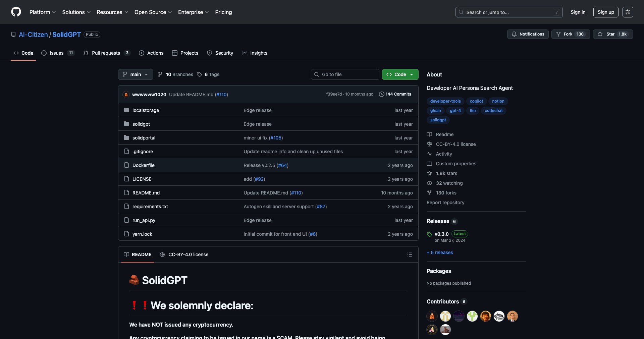Click the requirements.txt file icon
644x339 pixels.
(x=126, y=207)
